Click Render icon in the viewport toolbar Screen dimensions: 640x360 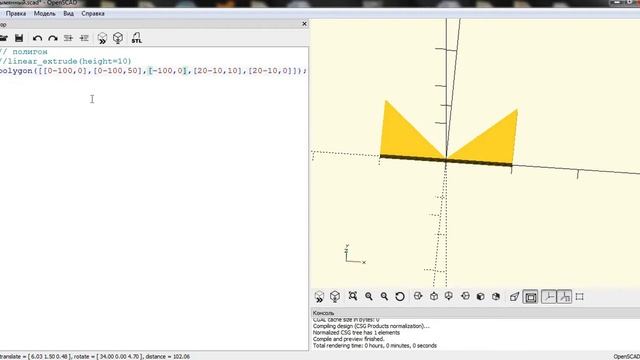click(x=335, y=297)
